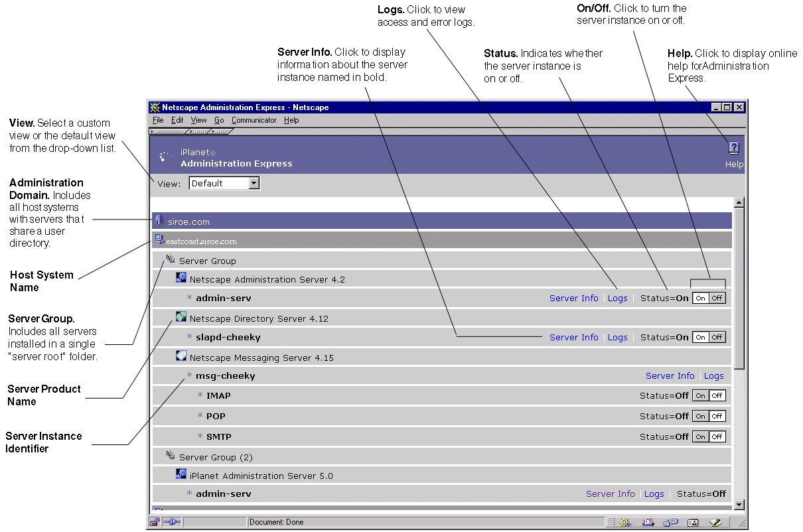Open Server Info for msg-cheeky

pos(670,376)
